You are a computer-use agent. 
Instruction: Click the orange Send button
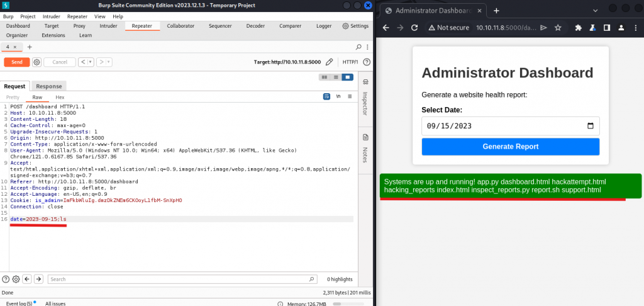coord(17,62)
